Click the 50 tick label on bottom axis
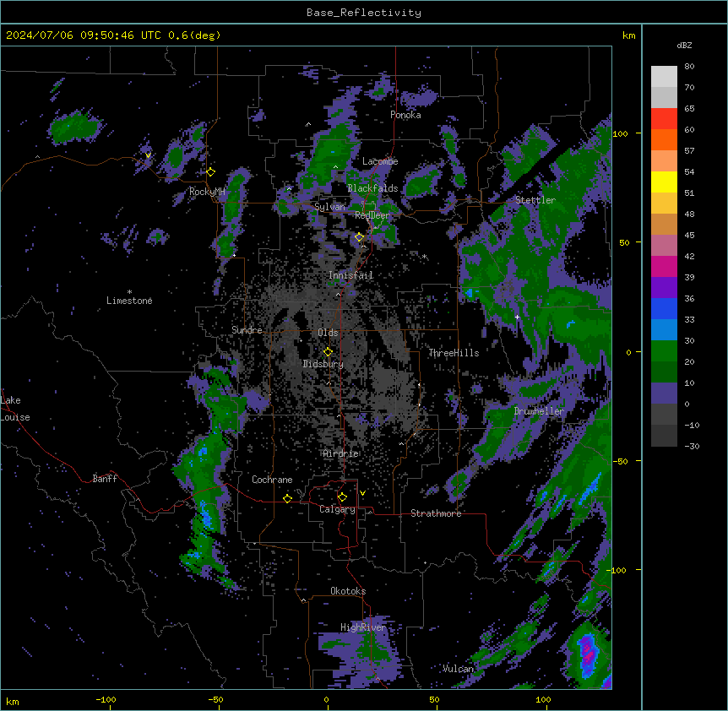This screenshot has width=728, height=711. [434, 700]
